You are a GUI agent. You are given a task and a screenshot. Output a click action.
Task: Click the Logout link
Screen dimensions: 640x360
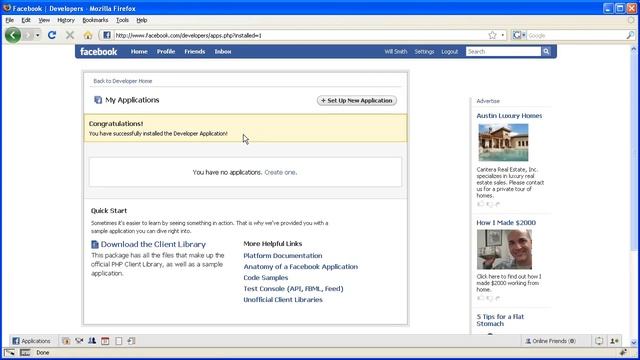(449, 51)
